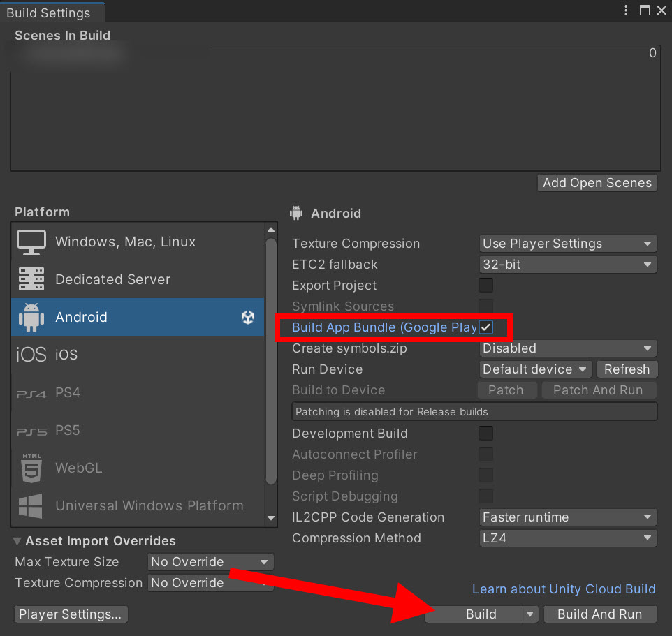The width and height of the screenshot is (672, 636).
Task: Select the Android platform row
Action: coord(138,318)
